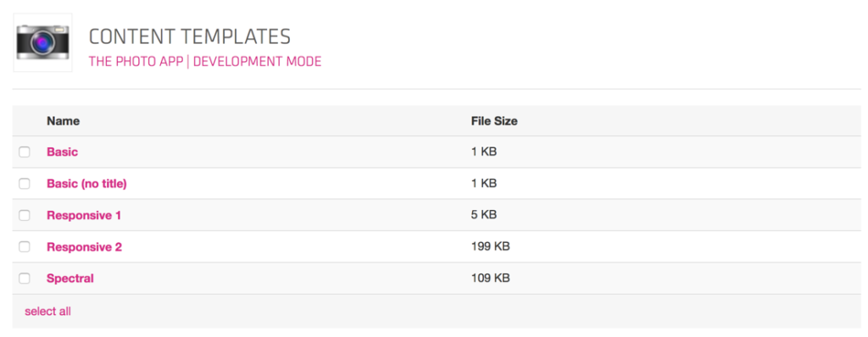Click The Photo App subtitle link
Viewport: 868px width, 337px height.
(x=136, y=62)
